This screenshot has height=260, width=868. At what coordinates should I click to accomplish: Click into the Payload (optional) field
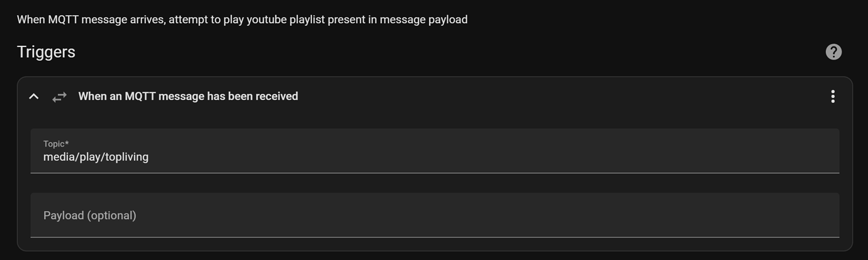435,215
